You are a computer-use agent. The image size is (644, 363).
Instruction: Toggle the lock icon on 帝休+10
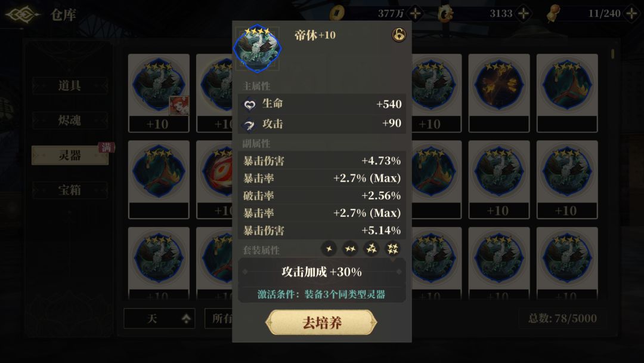click(x=398, y=35)
